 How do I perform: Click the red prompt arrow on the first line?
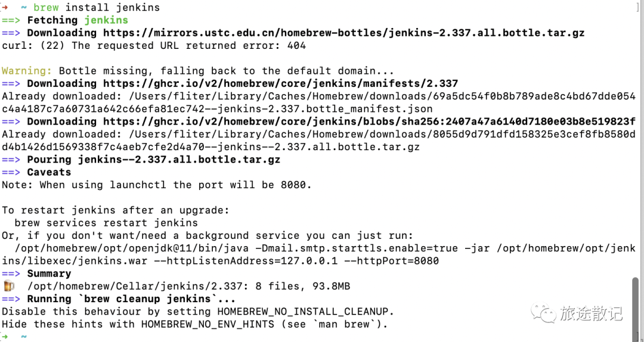pos(5,7)
